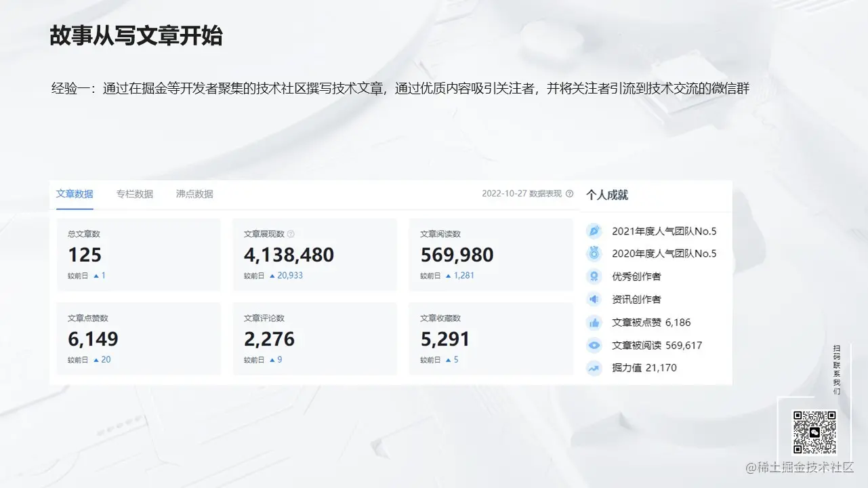Click the 2020年度人气团队No.5 label
This screenshot has height=488, width=868.
pyautogui.click(x=664, y=253)
